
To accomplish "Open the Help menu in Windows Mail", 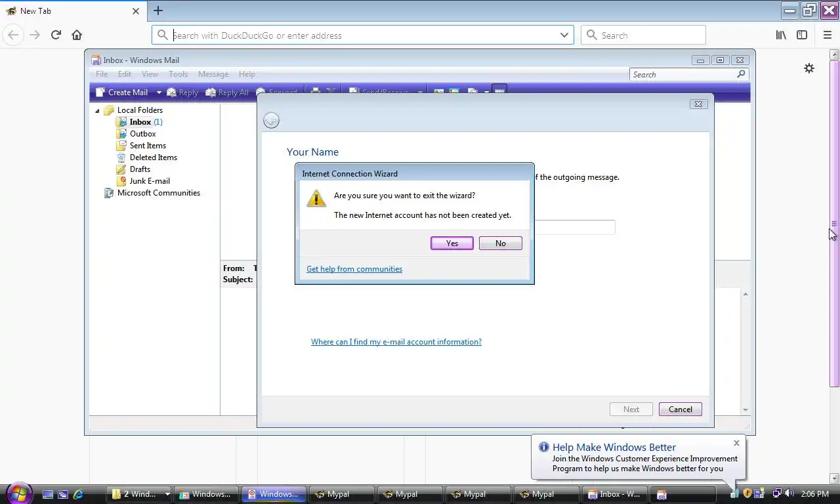I will click(247, 74).
